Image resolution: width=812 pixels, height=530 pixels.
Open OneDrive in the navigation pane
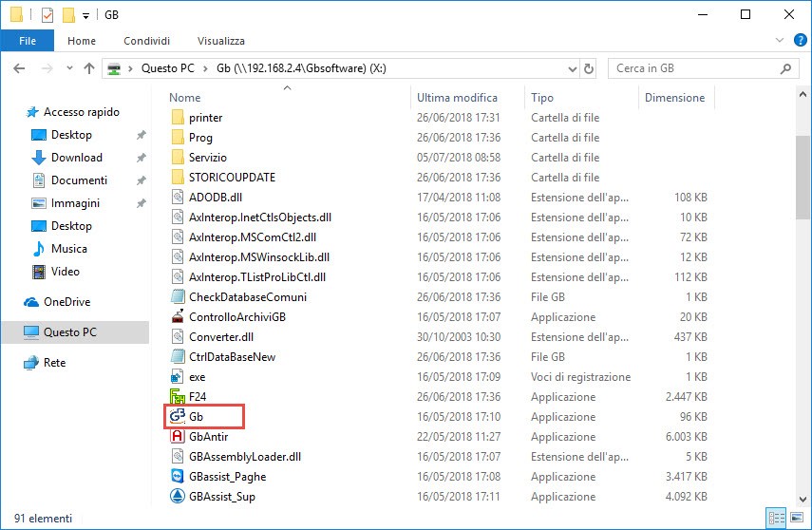(66, 301)
